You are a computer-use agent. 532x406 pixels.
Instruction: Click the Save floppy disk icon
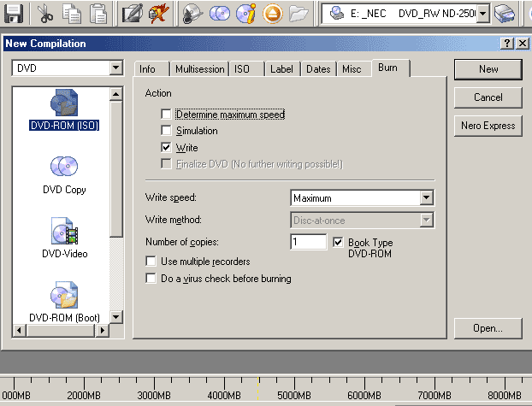point(14,14)
